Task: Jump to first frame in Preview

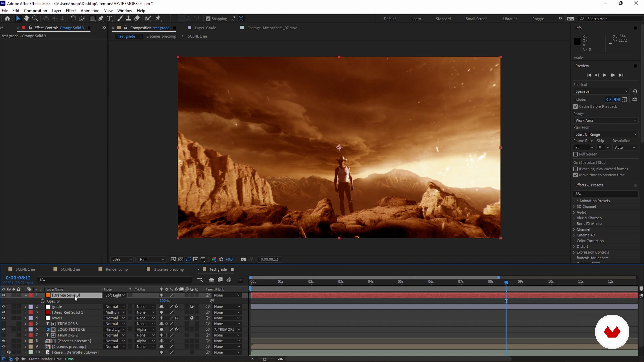Action: [x=589, y=75]
